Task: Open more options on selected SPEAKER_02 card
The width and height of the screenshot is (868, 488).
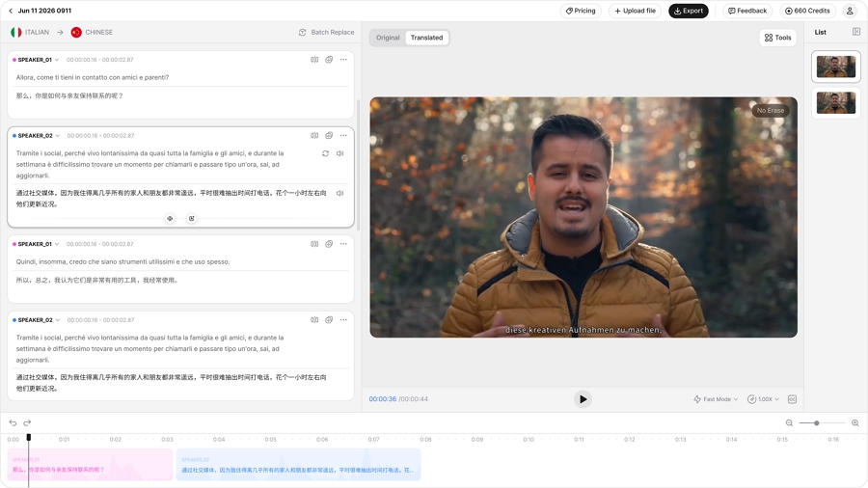Action: point(343,135)
